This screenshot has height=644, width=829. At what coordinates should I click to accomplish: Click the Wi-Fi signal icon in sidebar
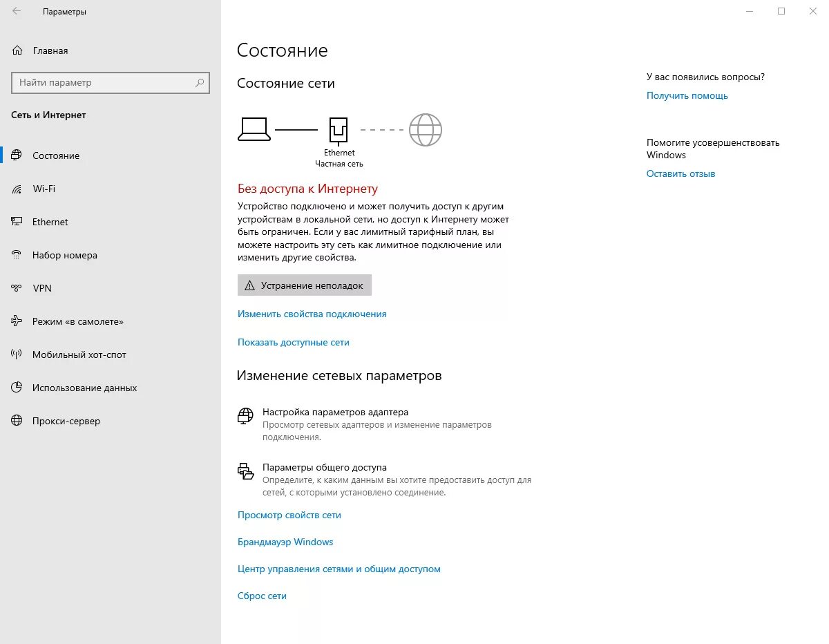tap(17, 189)
